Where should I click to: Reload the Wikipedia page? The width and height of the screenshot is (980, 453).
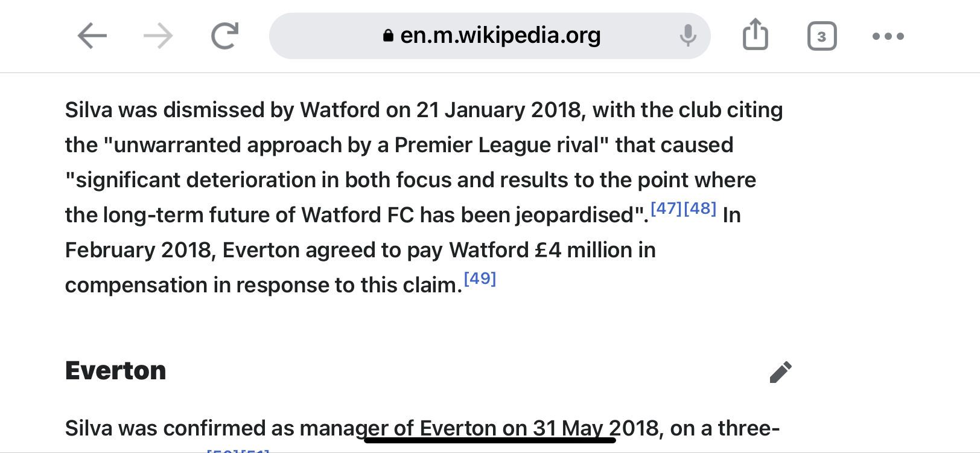pos(225,36)
